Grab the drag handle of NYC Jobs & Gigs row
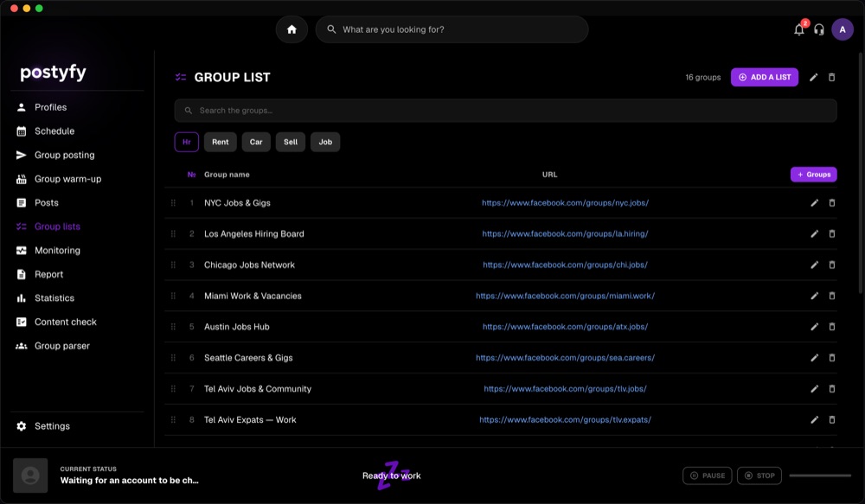The width and height of the screenshot is (865, 504). (173, 203)
